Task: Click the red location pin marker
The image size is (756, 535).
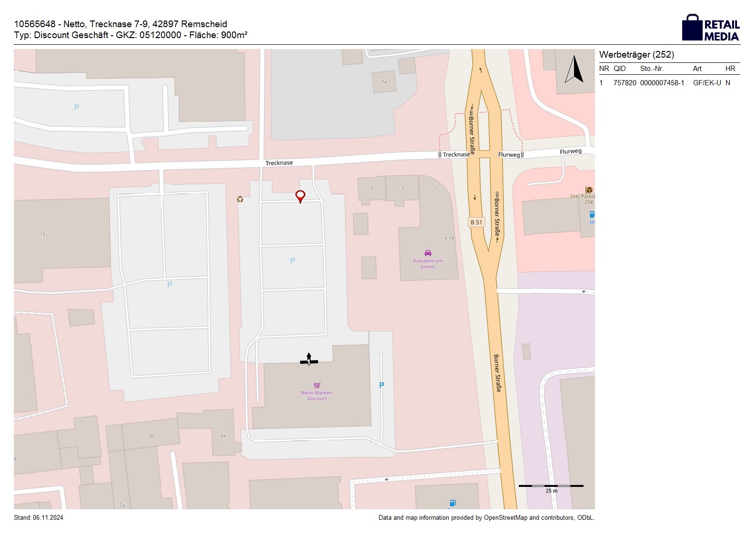Action: [x=300, y=196]
